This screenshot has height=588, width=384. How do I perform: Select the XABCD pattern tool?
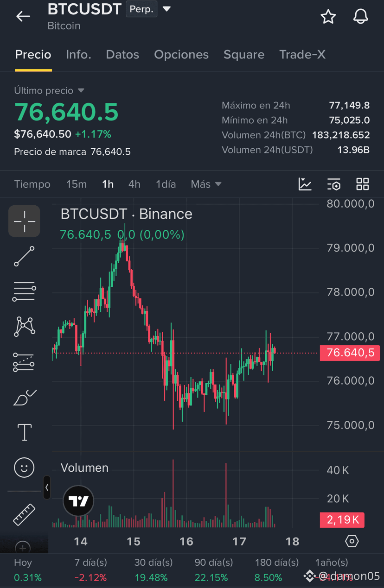(x=24, y=327)
